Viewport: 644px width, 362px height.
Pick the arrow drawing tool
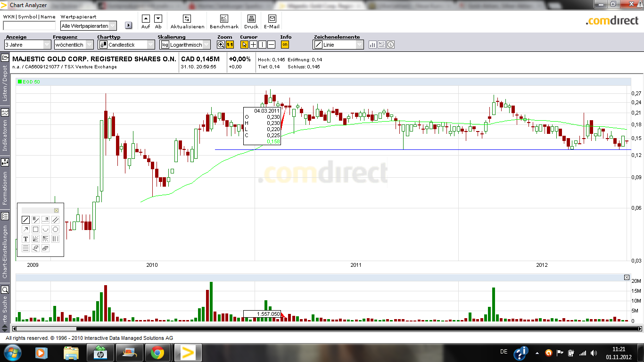pos(26,230)
